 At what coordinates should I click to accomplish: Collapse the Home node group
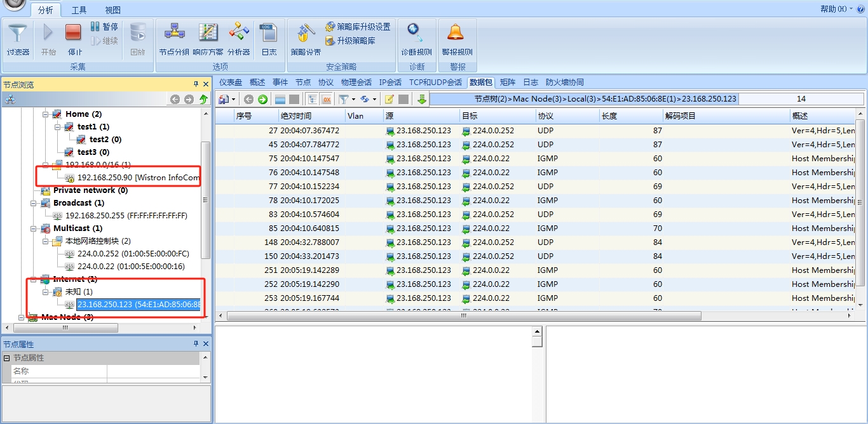46,114
